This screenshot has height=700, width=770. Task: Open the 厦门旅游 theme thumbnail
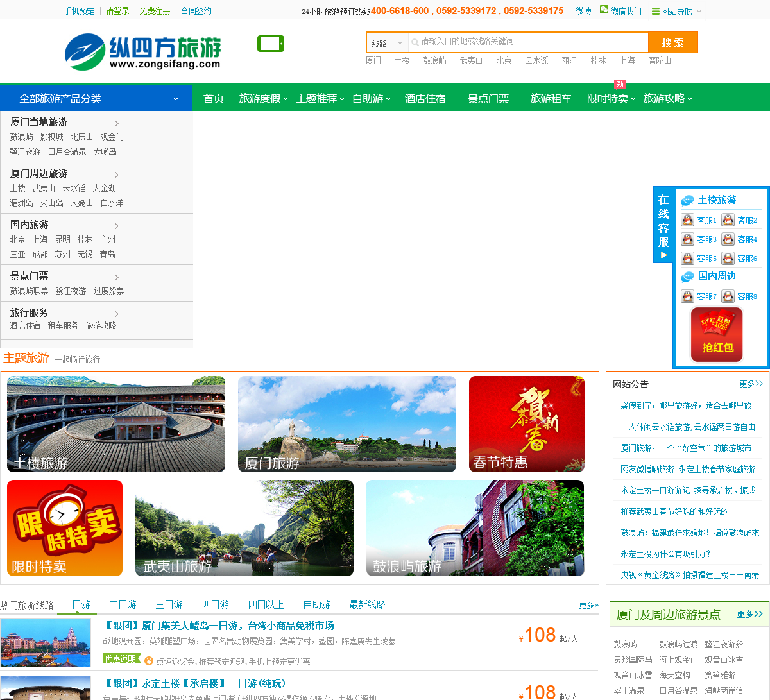click(347, 424)
